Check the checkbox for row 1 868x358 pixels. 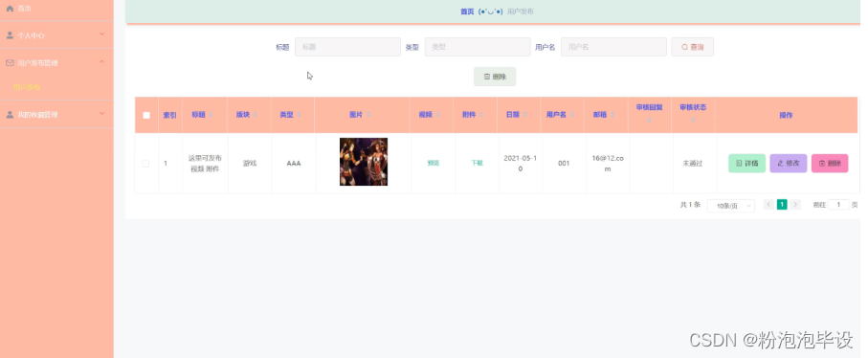(x=145, y=164)
